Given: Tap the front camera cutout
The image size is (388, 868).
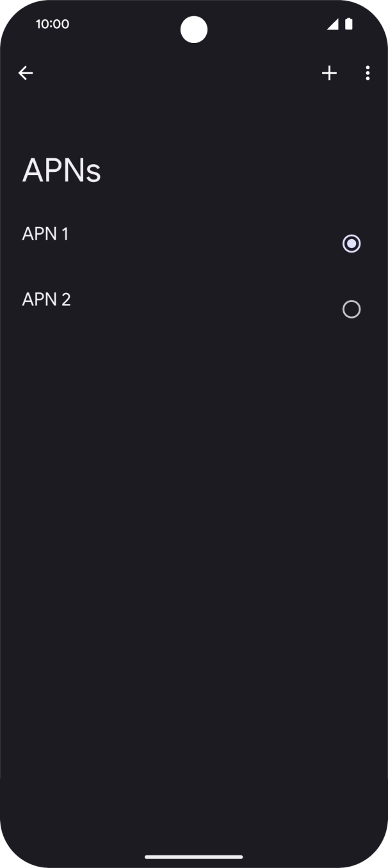Looking at the screenshot, I should coord(194,29).
